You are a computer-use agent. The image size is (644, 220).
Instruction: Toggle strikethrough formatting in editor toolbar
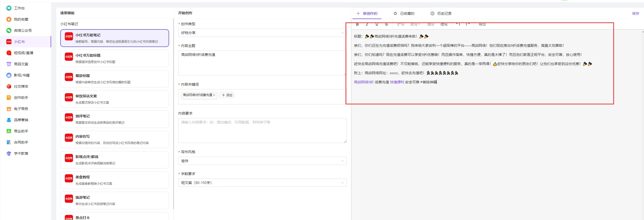[x=386, y=24]
